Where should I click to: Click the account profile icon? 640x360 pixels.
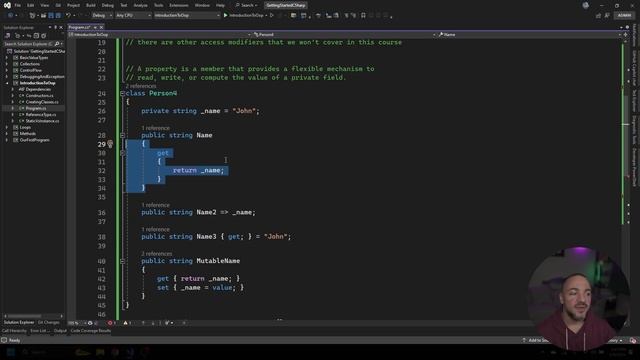pyautogui.click(x=586, y=5)
